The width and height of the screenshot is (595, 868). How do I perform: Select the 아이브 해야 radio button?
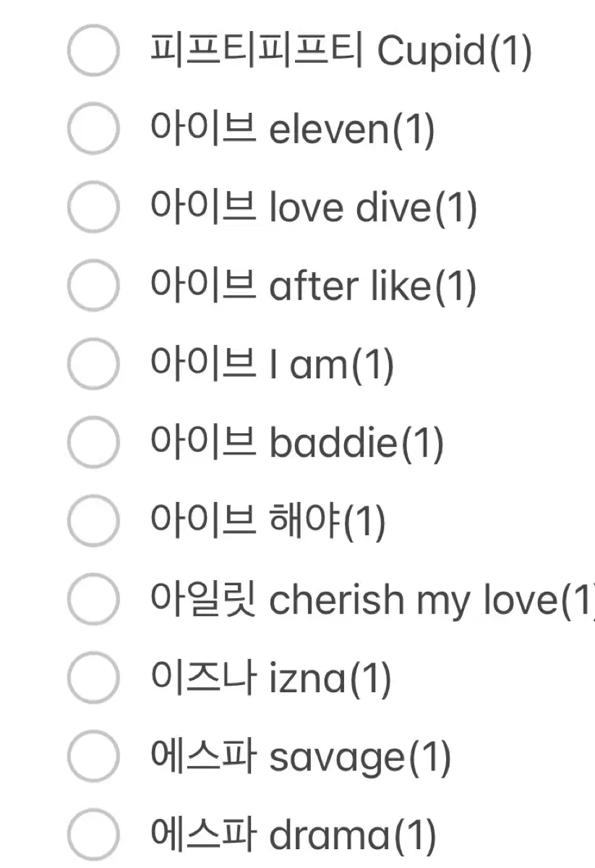[93, 521]
